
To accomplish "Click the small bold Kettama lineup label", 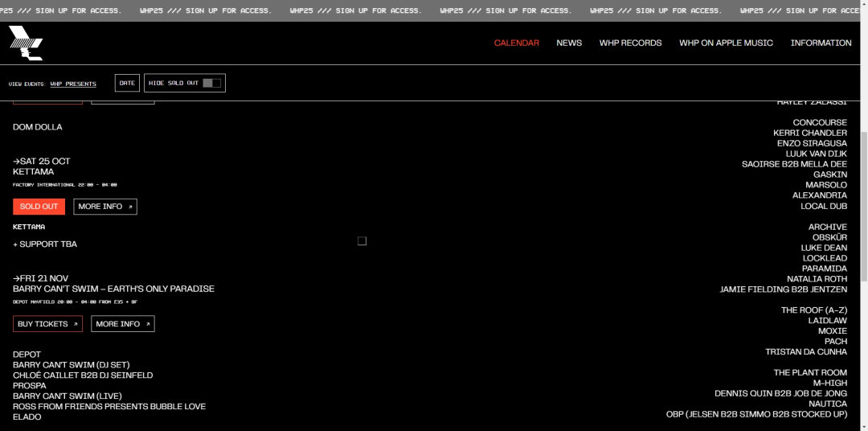I will [x=29, y=227].
